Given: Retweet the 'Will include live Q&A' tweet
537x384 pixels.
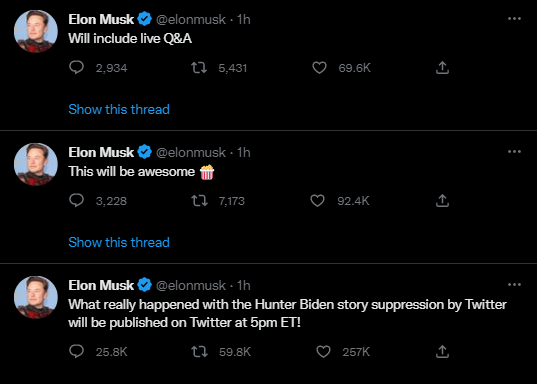Looking at the screenshot, I should (x=199, y=67).
